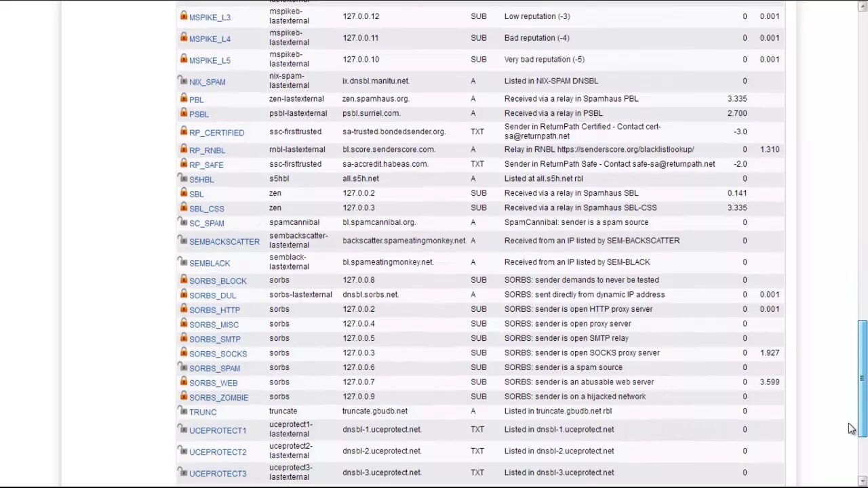The image size is (868, 488).
Task: Open the SORBS_SOCKS rule link
Action: tap(218, 354)
